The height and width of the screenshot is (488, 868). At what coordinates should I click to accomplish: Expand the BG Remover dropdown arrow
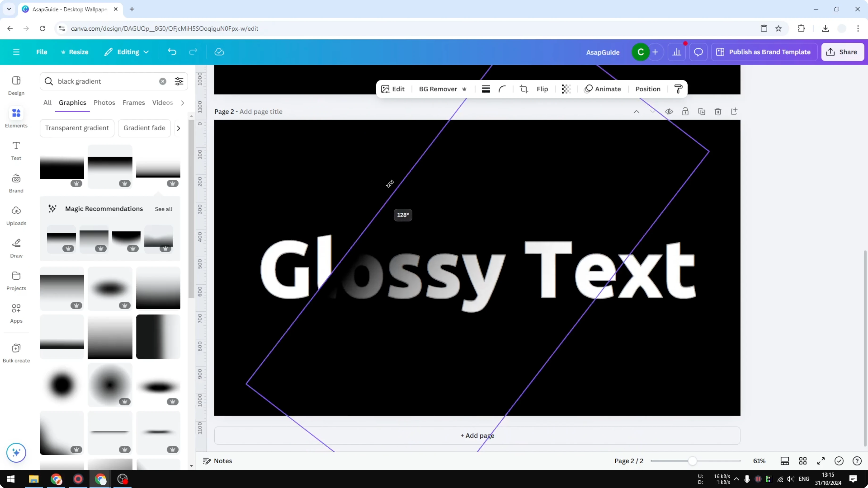[465, 89]
